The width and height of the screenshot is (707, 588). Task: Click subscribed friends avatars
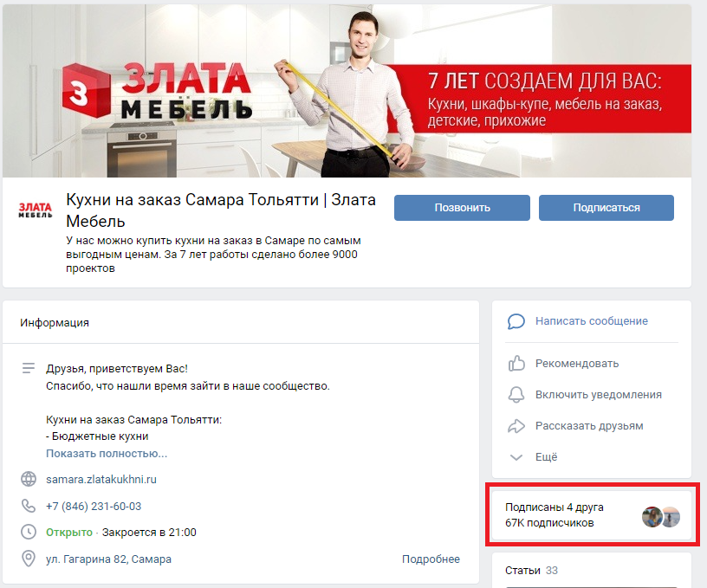[x=661, y=517]
